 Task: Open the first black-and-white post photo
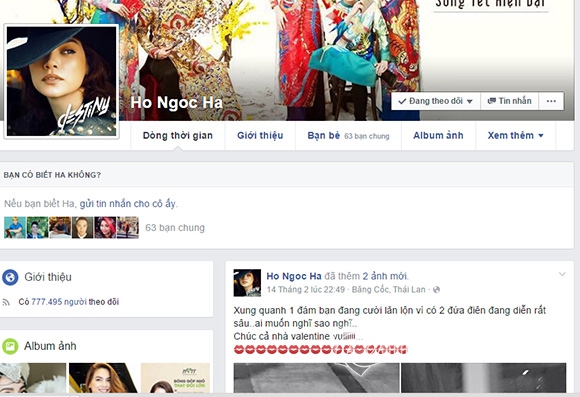coord(316,377)
